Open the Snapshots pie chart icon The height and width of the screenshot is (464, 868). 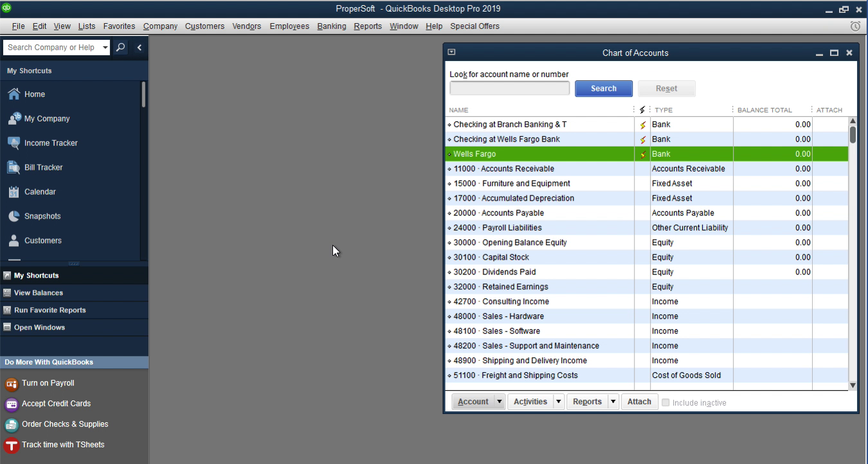pyautogui.click(x=14, y=216)
